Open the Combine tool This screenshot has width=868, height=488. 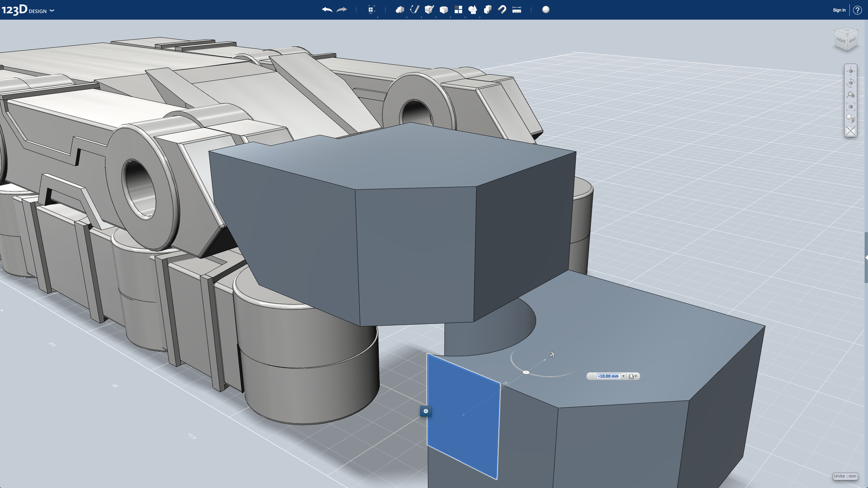[x=488, y=10]
